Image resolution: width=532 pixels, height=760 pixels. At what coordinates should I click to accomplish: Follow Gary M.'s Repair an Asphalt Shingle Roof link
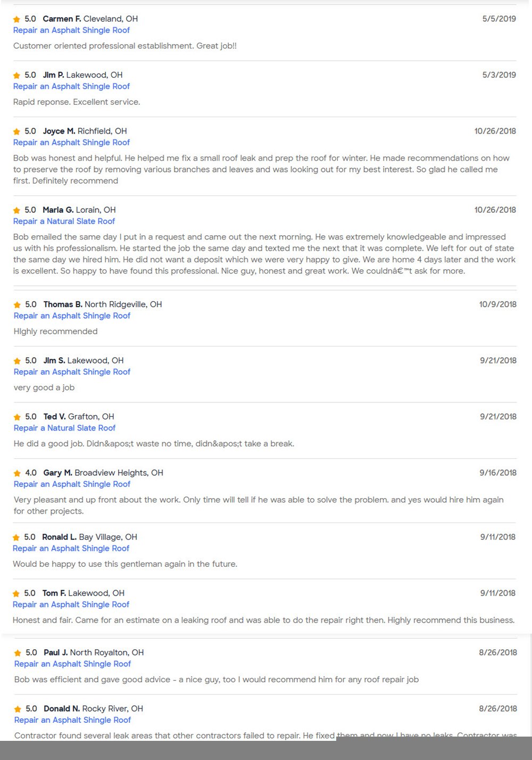pos(72,484)
